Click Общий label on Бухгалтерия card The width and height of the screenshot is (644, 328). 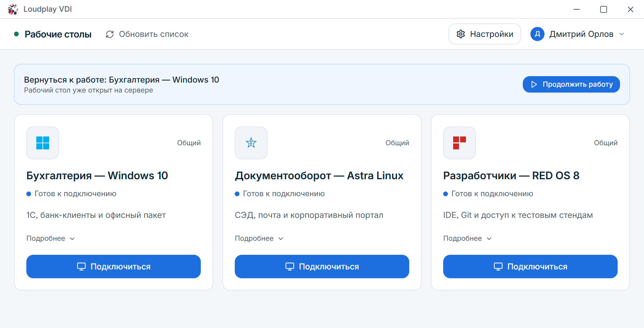click(x=189, y=143)
